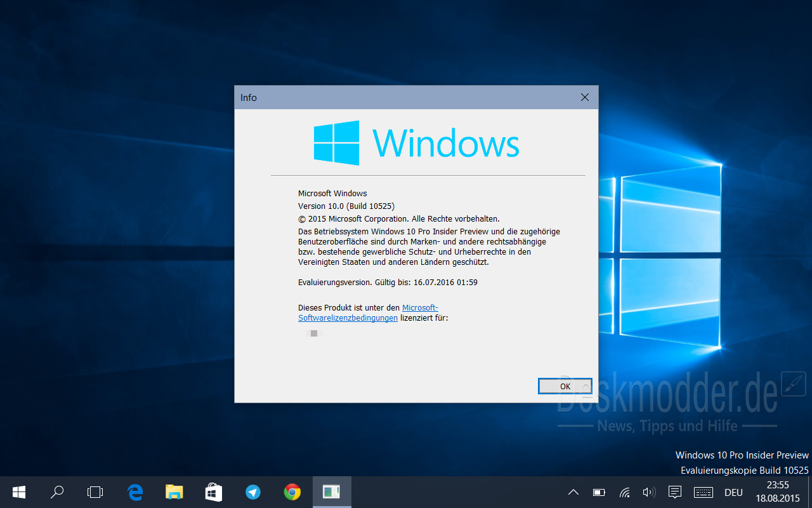Open Telegram from the taskbar

[253, 492]
